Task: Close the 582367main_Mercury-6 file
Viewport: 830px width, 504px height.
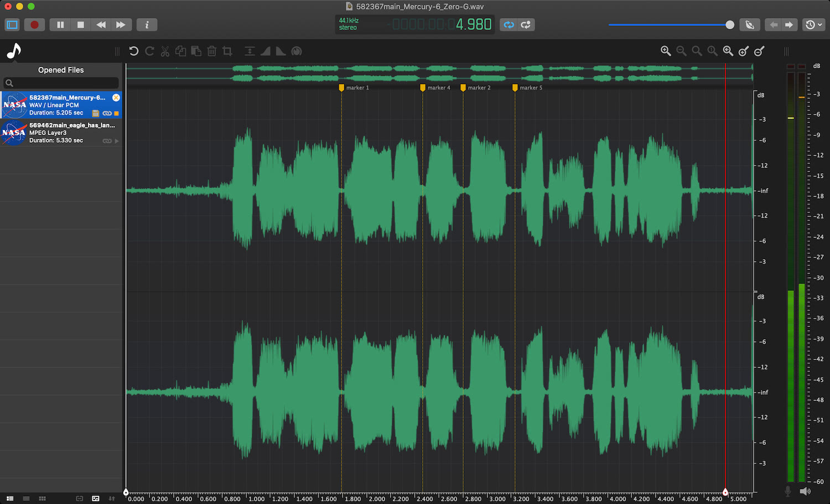Action: point(116,97)
